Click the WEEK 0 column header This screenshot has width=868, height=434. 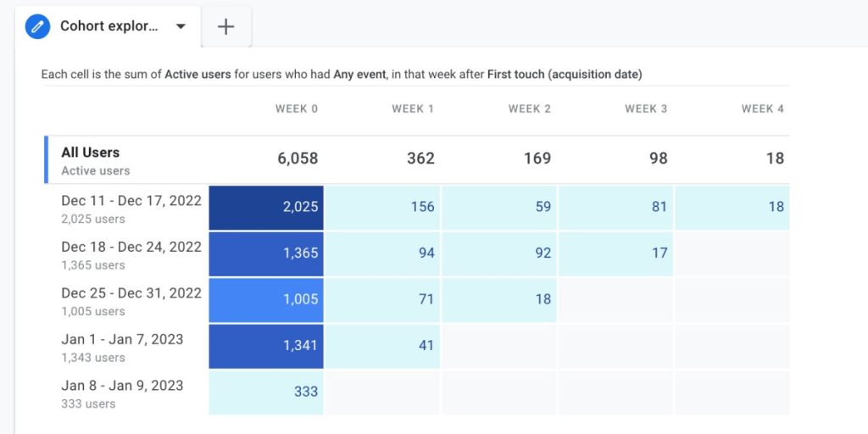297,108
